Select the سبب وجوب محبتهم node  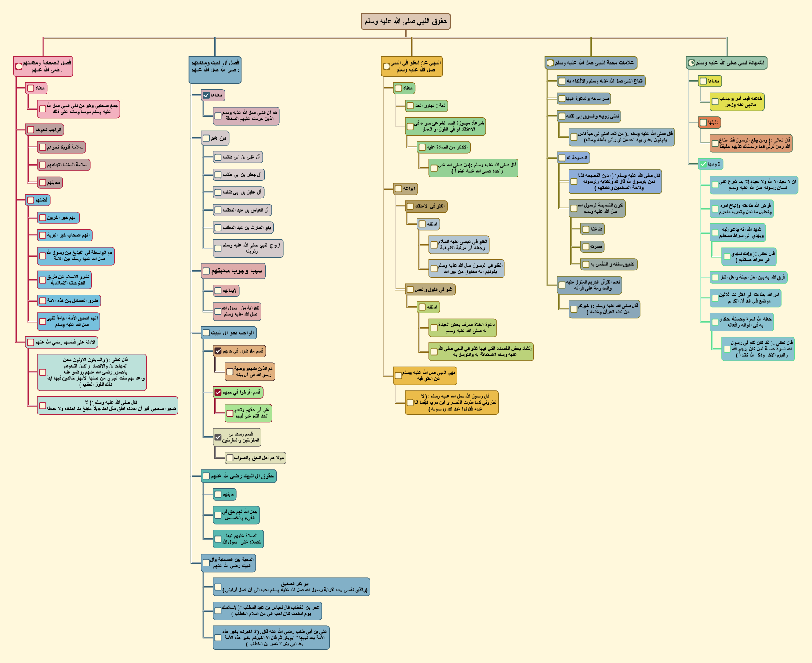point(237,271)
